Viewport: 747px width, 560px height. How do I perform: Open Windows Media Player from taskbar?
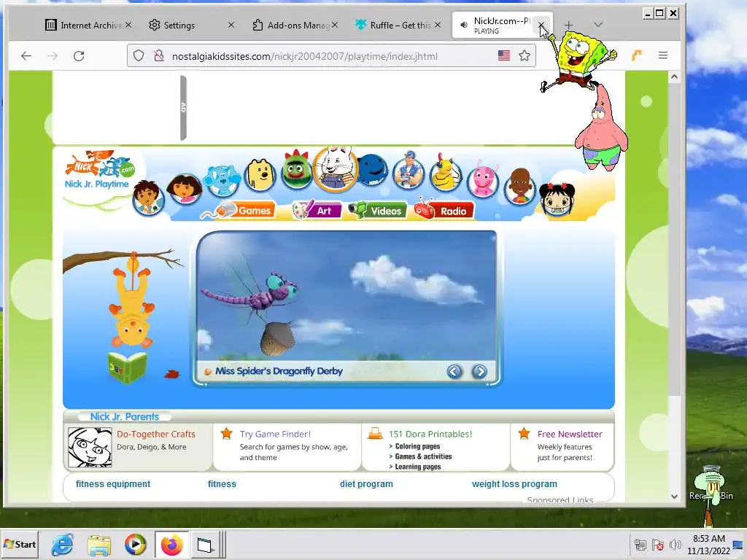[135, 545]
